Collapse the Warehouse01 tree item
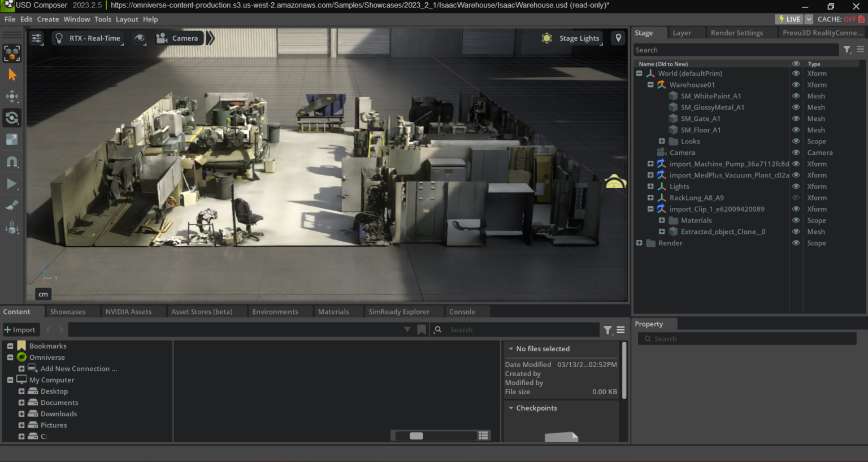The width and height of the screenshot is (868, 462). 650,84
